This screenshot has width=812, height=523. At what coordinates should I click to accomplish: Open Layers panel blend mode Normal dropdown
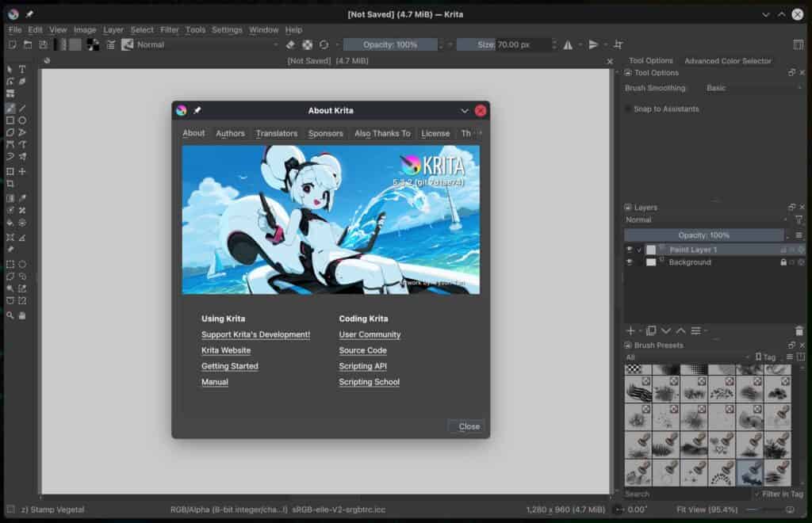(706, 220)
